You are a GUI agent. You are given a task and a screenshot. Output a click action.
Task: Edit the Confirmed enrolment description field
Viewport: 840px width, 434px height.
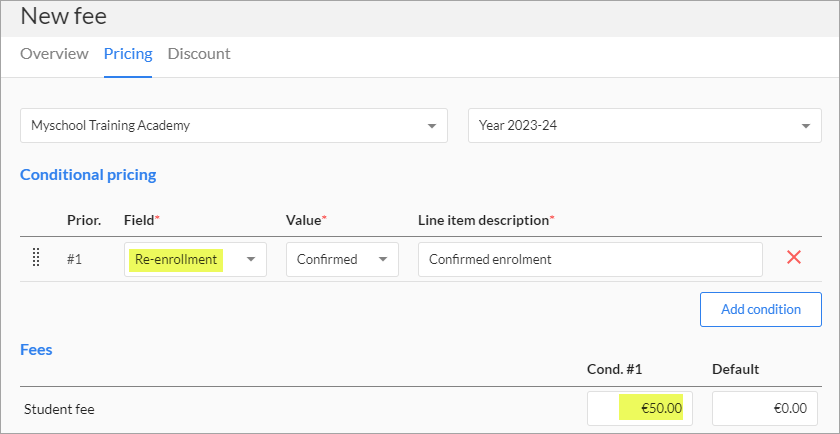(x=590, y=259)
